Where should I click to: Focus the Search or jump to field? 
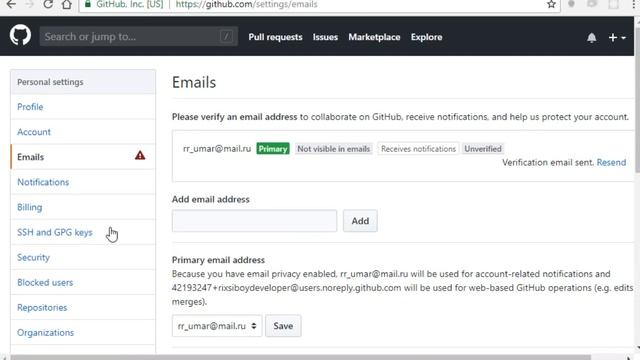click(x=138, y=37)
